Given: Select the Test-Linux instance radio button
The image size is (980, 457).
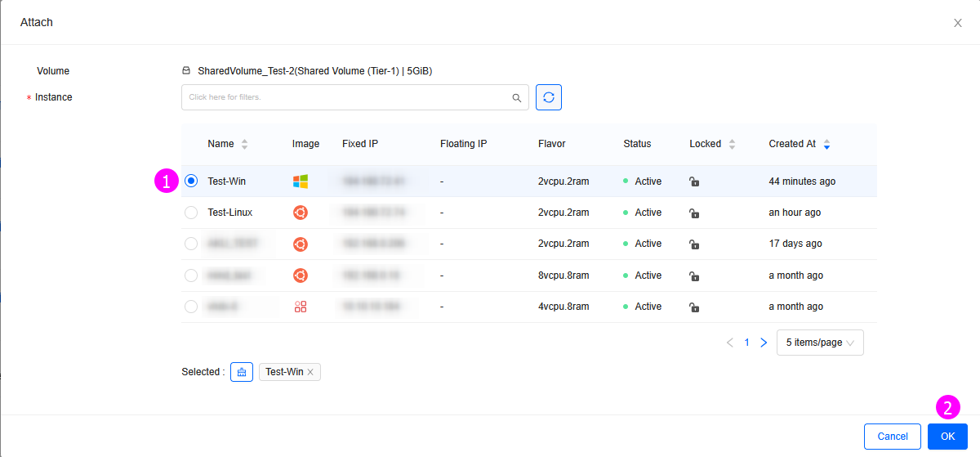Looking at the screenshot, I should (x=191, y=213).
